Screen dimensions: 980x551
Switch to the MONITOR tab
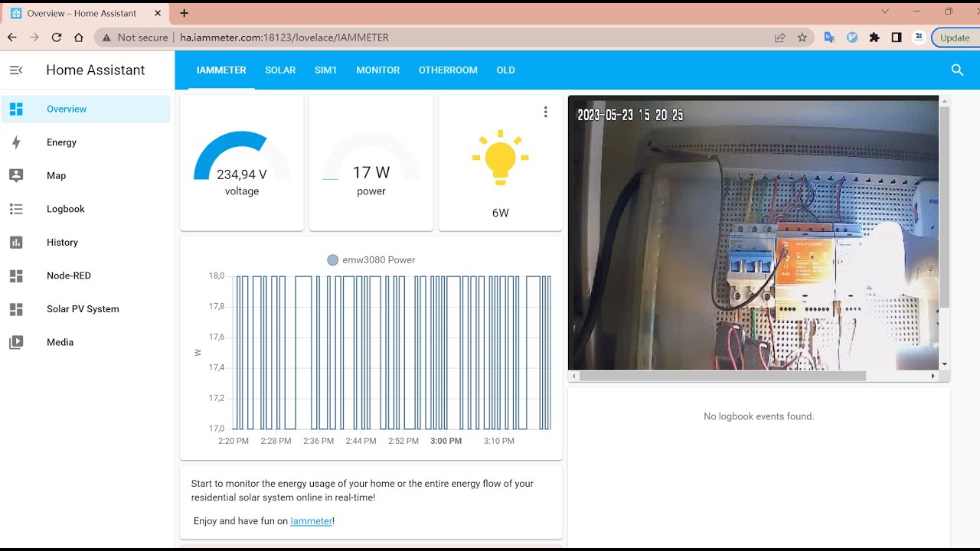tap(377, 70)
